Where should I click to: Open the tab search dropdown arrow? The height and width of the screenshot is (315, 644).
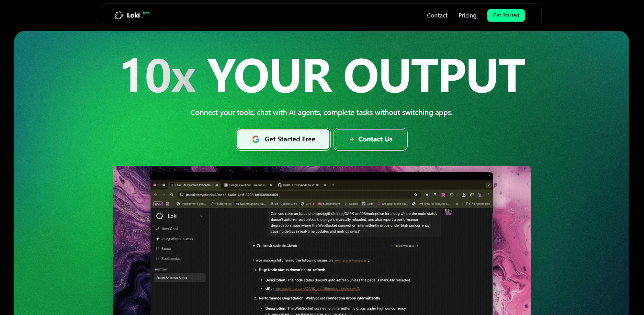click(x=488, y=185)
